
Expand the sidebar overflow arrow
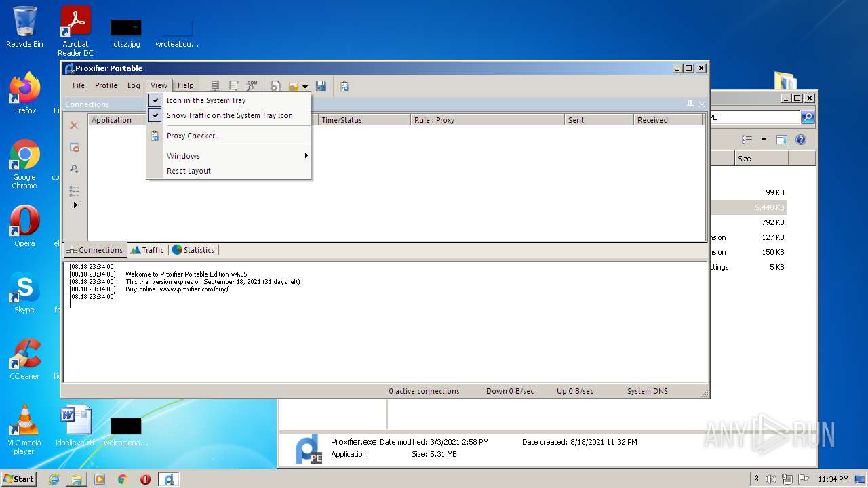tap(75, 205)
